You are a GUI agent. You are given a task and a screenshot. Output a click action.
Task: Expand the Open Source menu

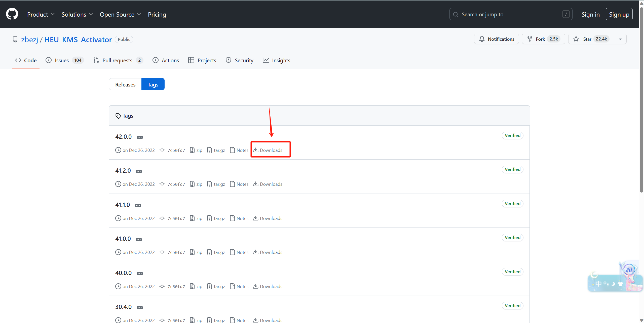(x=120, y=15)
